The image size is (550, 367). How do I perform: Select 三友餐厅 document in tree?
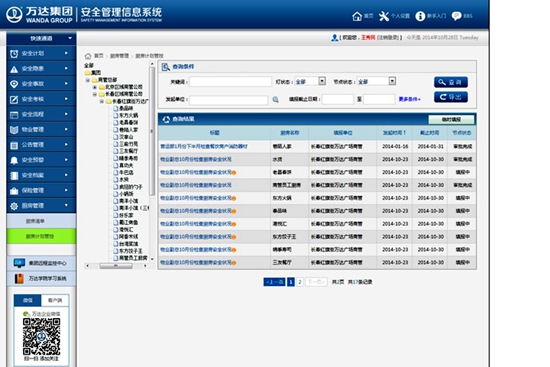pyautogui.click(x=126, y=151)
